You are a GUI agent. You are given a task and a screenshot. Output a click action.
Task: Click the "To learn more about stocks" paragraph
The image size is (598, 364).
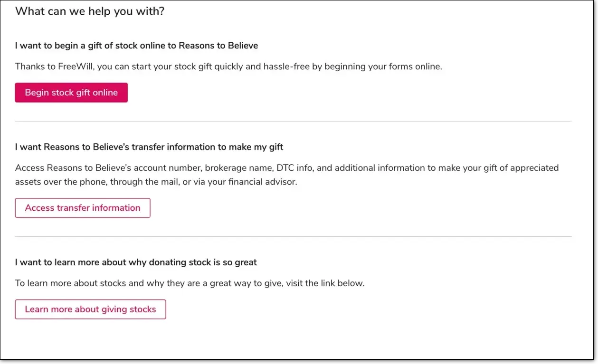pos(190,283)
